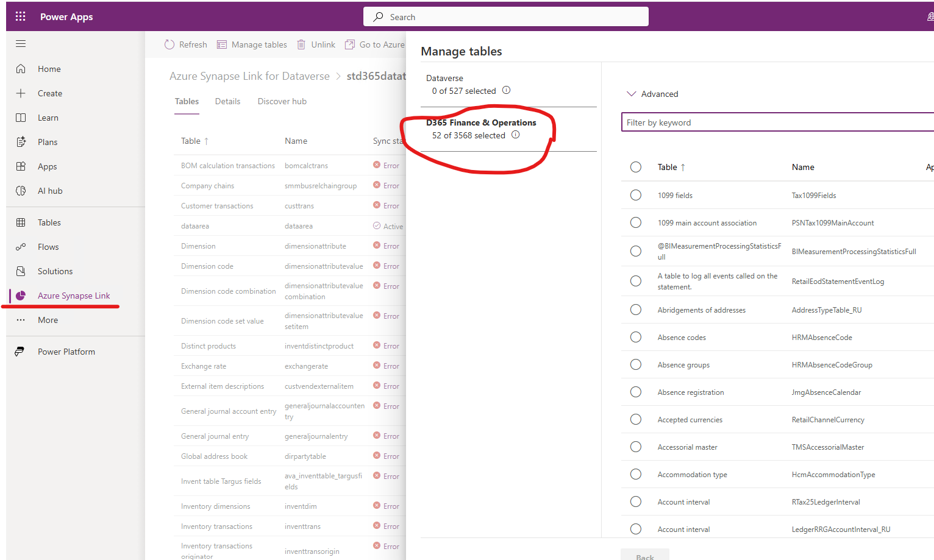This screenshot has height=560, width=934.
Task: Click the Solutions icon in sidebar
Action: tap(21, 271)
